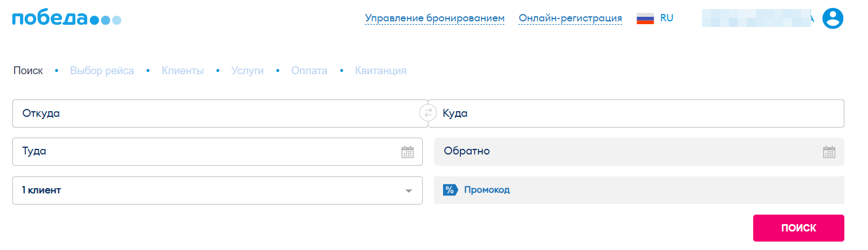Expand the 1 клиент passenger dropdown

click(217, 190)
